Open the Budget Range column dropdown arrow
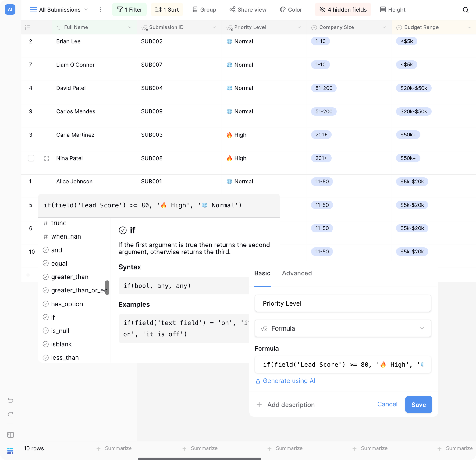Viewport: 476px width, 460px height. 469,27
